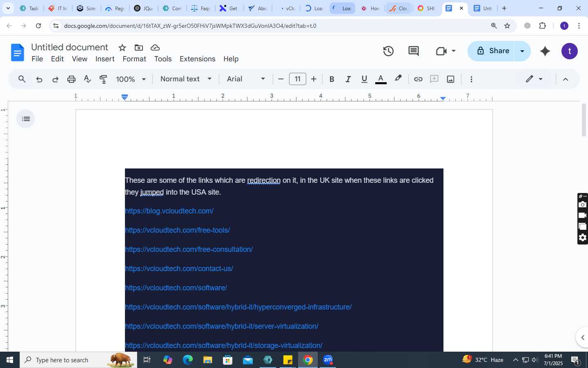This screenshot has width=588, height=368.
Task: Decrease the font size
Action: pyautogui.click(x=281, y=79)
